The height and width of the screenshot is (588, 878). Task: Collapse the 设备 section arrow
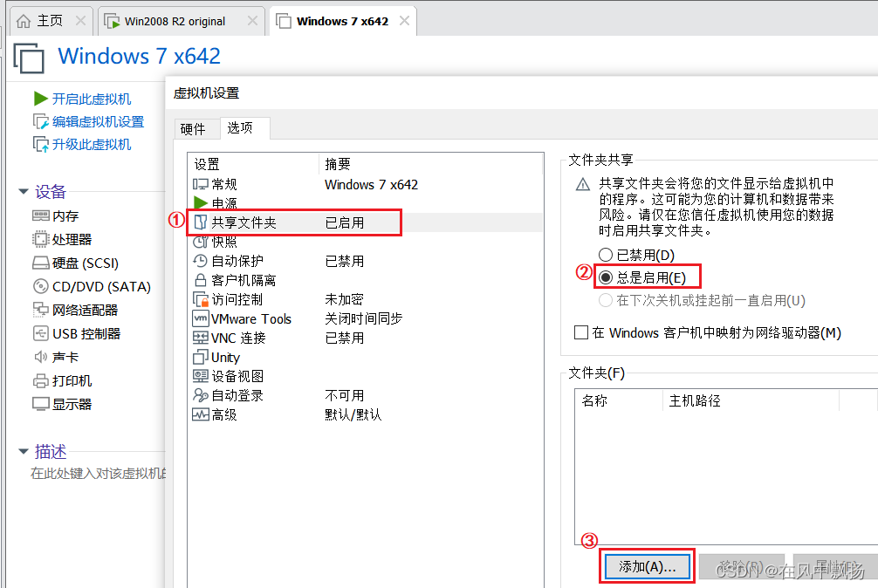click(24, 191)
